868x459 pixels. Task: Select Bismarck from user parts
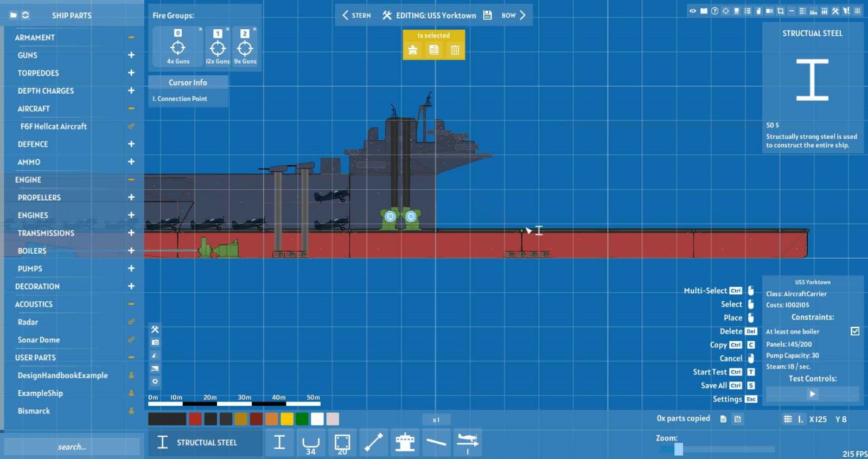click(x=34, y=411)
